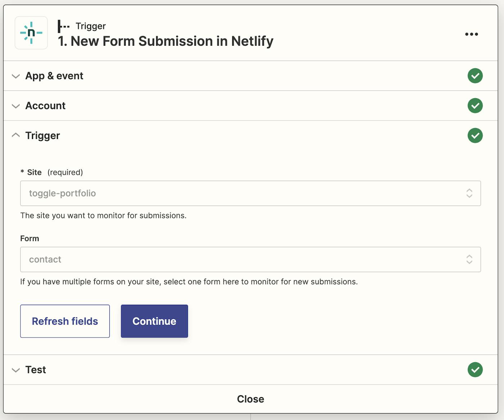Open the three-dot more options menu

(x=471, y=34)
